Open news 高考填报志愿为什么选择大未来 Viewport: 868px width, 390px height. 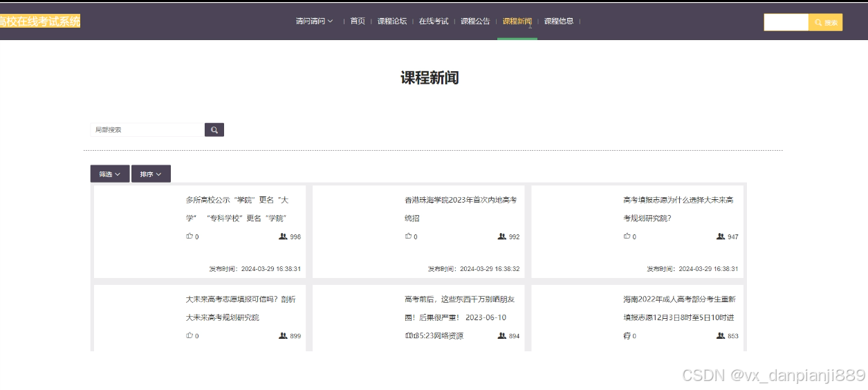point(678,209)
